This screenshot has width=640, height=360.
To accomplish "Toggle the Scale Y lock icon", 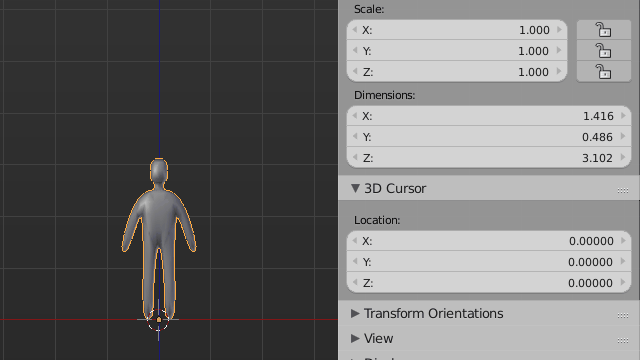I will pos(603,51).
